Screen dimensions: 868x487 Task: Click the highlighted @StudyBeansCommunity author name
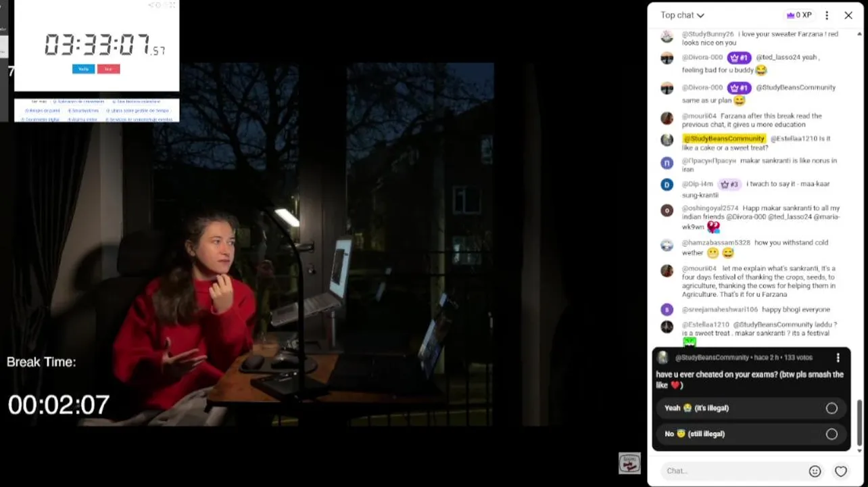pos(724,139)
